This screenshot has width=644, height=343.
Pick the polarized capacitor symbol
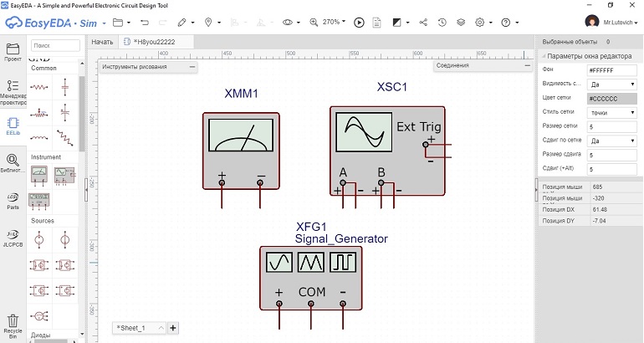point(65,113)
